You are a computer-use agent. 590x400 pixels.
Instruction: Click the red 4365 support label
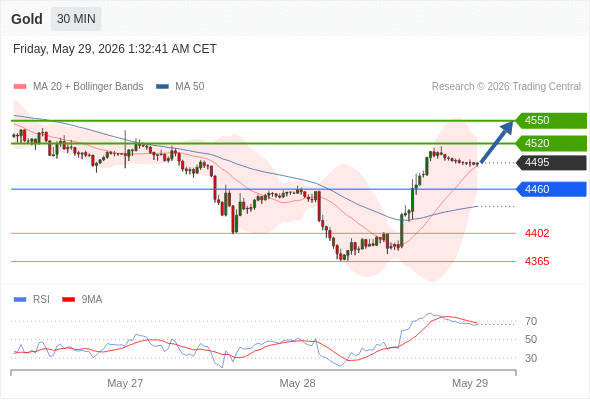537,261
